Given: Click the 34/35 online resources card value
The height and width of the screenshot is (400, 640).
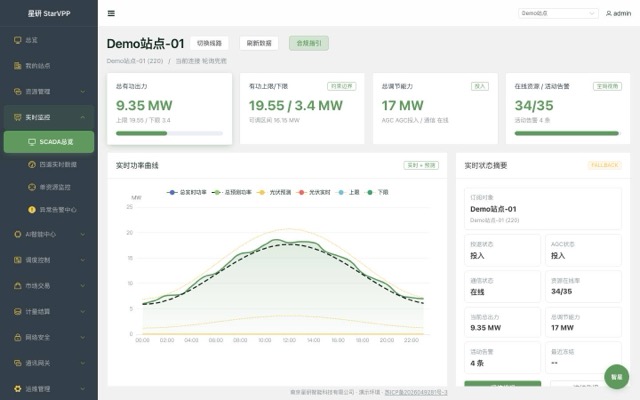Looking at the screenshot, I should click(x=534, y=105).
